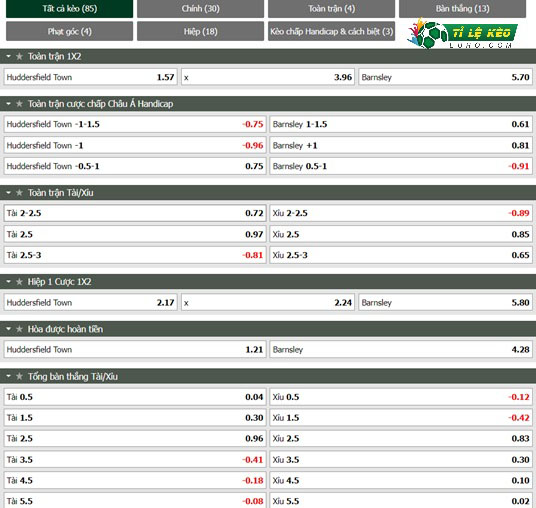Open Kèo chấp Handicap & cách biệt tab
This screenshot has width=536, height=508.
point(331,31)
